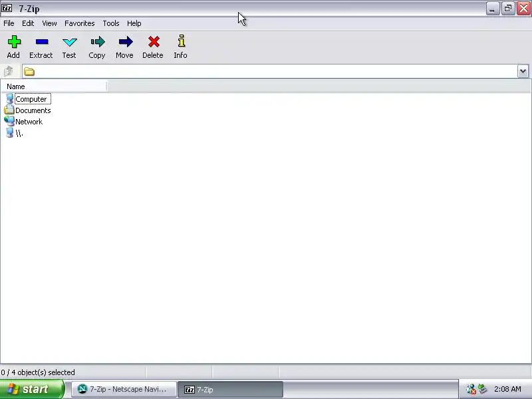
Task: Click the Delete toolbar icon
Action: point(154,42)
